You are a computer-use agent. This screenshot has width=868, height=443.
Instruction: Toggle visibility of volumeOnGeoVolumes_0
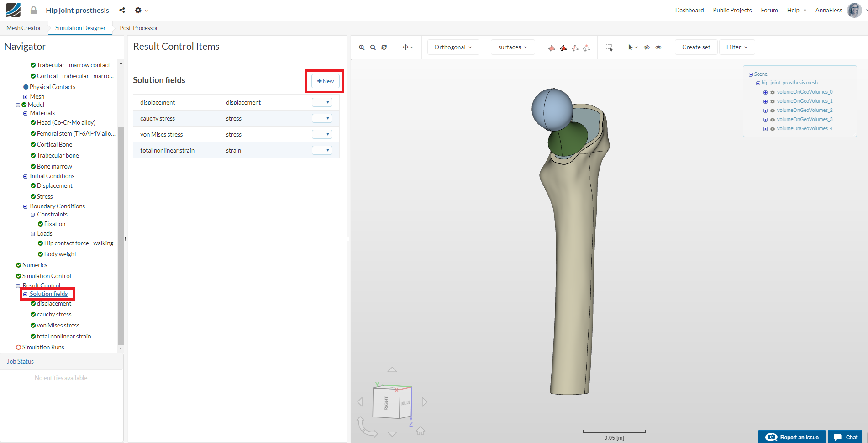tap(773, 92)
